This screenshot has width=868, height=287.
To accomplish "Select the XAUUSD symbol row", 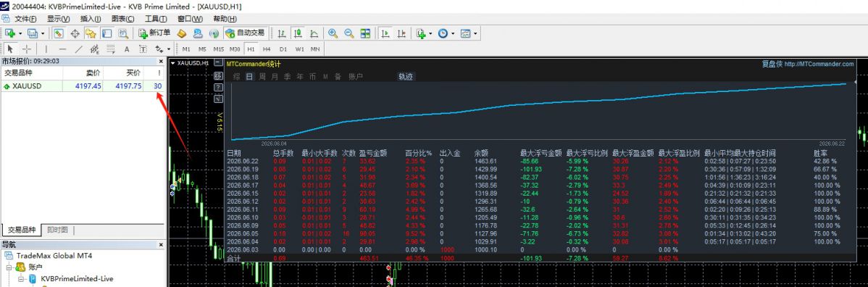I will click(x=83, y=86).
